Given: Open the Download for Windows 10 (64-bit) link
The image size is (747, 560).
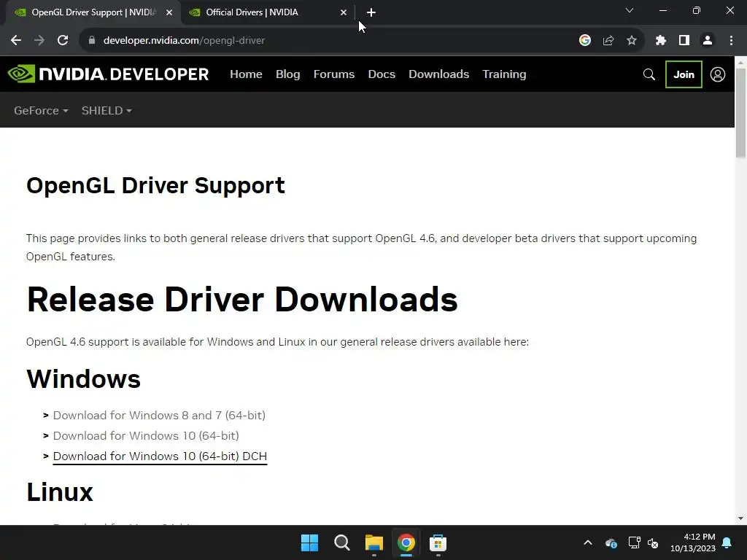Looking at the screenshot, I should [x=146, y=436].
